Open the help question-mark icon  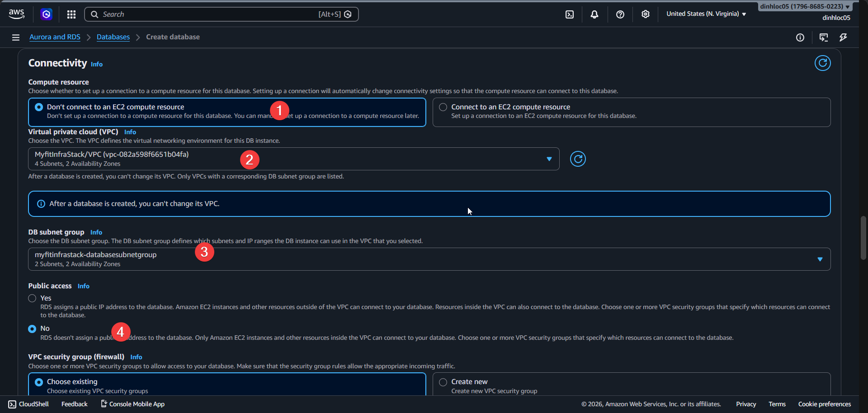[620, 14]
